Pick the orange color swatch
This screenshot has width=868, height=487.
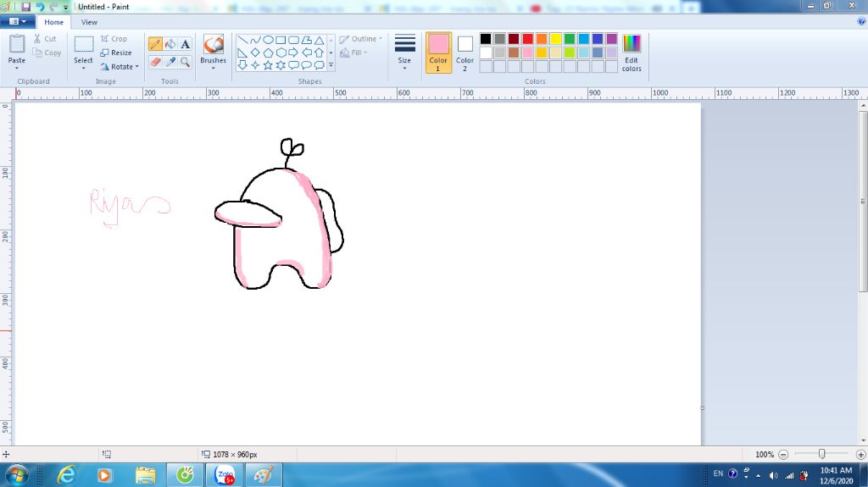(x=542, y=39)
